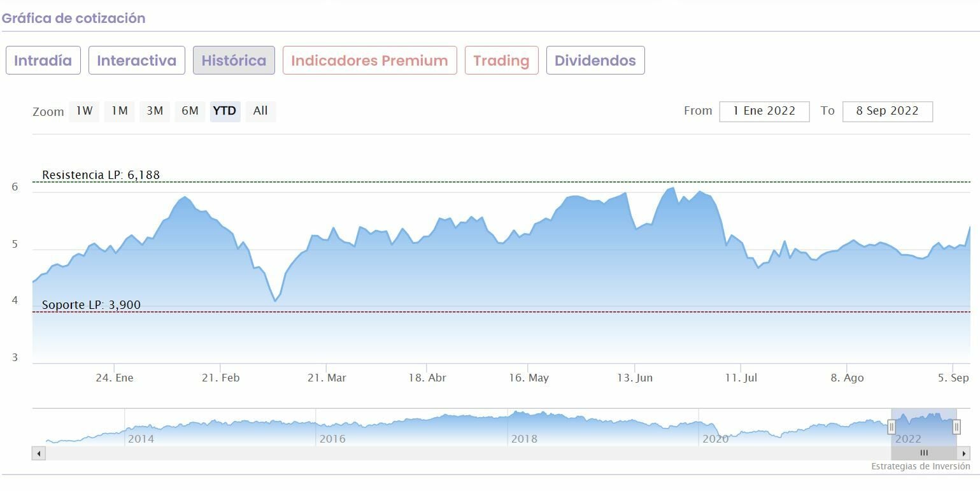Edit the From date field
The image size is (980, 491).
point(764,111)
